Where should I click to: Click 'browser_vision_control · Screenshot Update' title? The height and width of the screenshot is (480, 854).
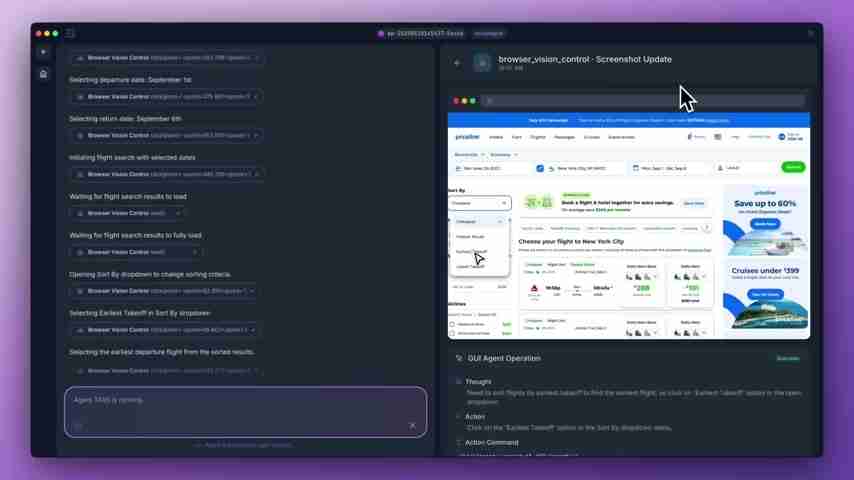[x=585, y=59]
